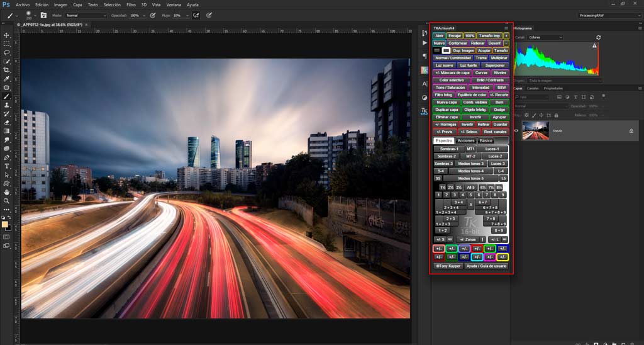
Task: Open Ayuda / Guía de usuario
Action: (486, 266)
